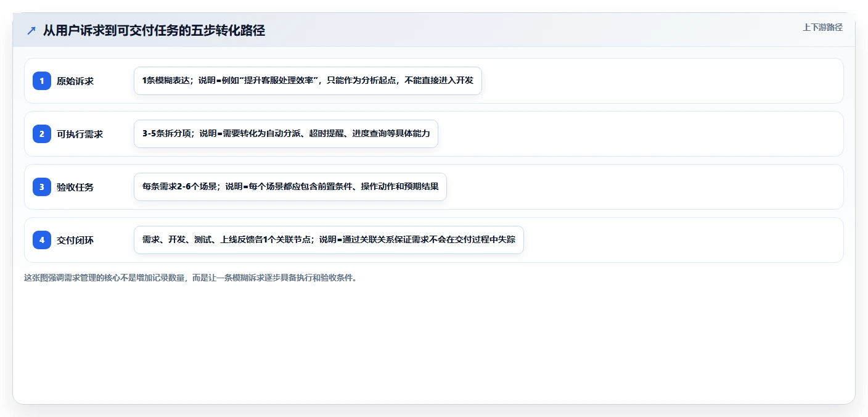868x417 pixels.
Task: Click the step number 1 badge
Action: pyautogui.click(x=42, y=81)
